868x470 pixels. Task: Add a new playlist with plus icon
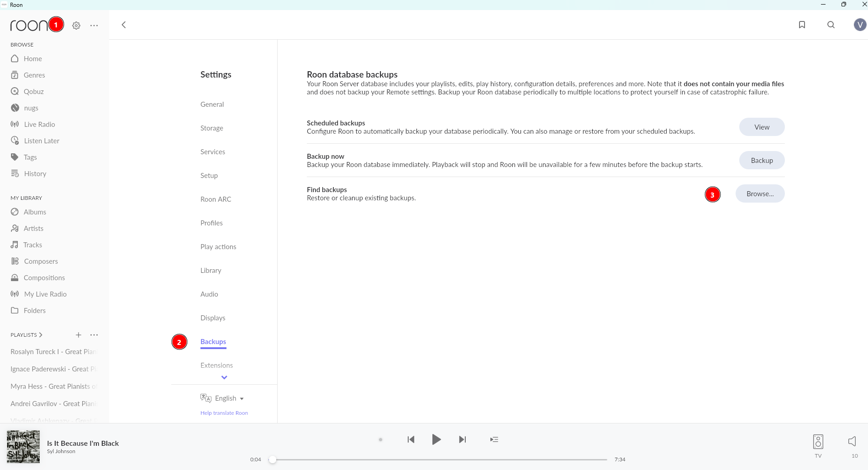79,335
